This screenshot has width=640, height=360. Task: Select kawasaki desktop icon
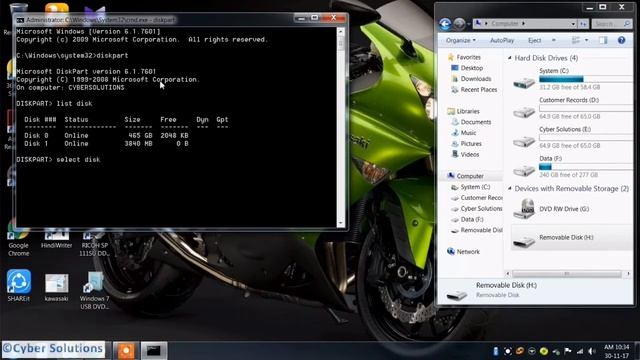(x=56, y=288)
